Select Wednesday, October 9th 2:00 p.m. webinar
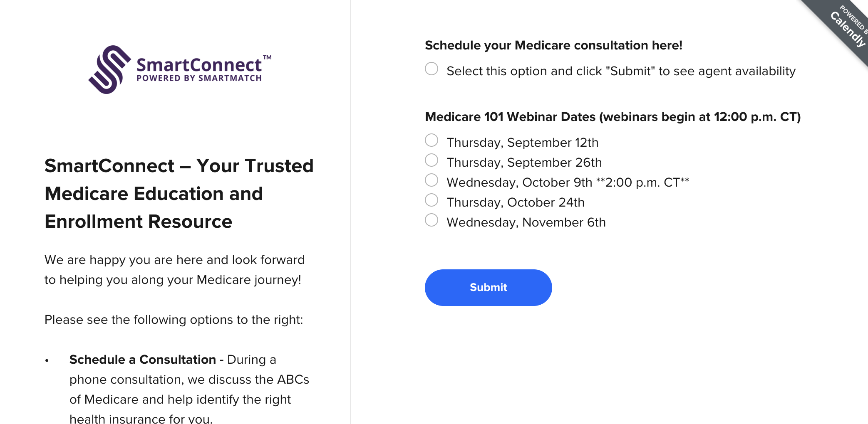Viewport: 868px width, 424px height. coord(432,180)
